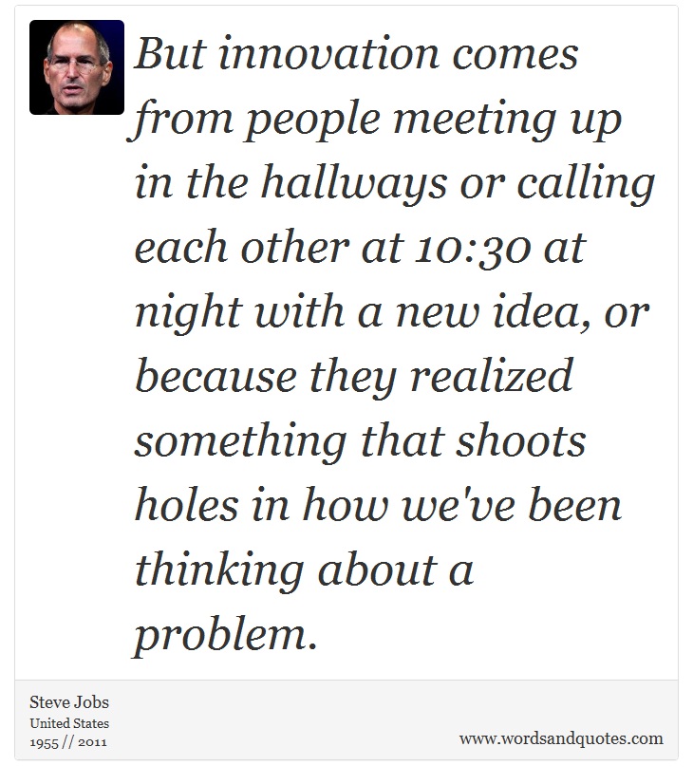Select the word "realized" in the quote
693x784 pixels.
click(x=492, y=375)
